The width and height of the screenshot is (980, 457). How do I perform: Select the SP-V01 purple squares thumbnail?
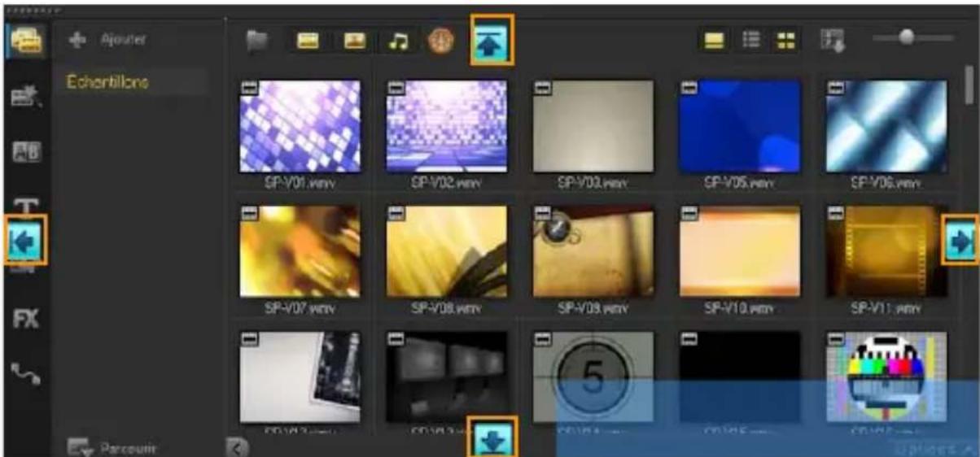pos(300,126)
